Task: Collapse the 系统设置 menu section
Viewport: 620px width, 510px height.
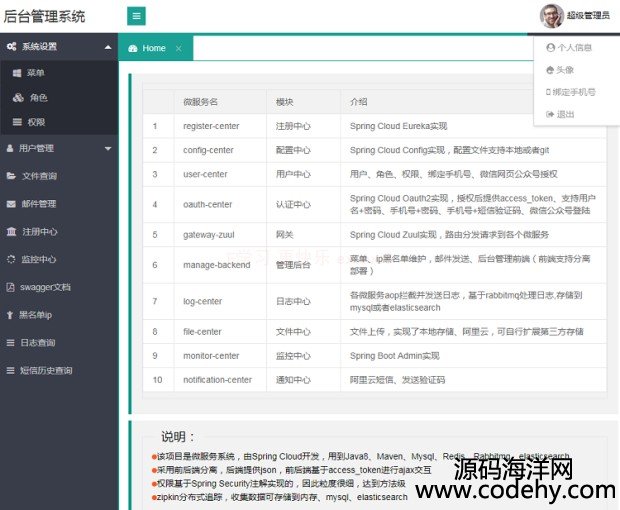Action: (x=107, y=47)
